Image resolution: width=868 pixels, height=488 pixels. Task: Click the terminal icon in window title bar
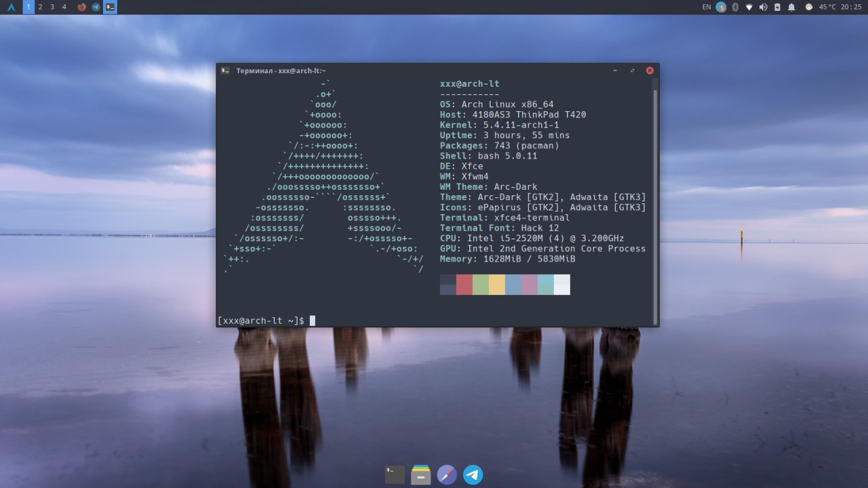[225, 70]
